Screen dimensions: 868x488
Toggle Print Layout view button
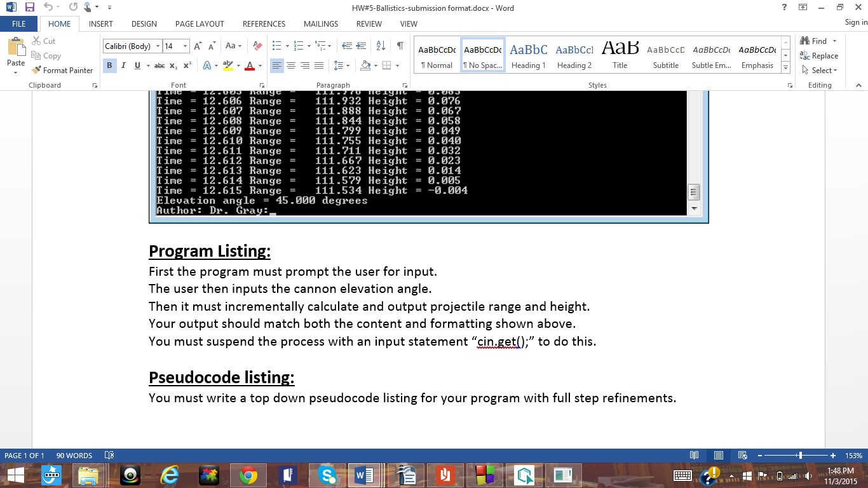tap(718, 456)
